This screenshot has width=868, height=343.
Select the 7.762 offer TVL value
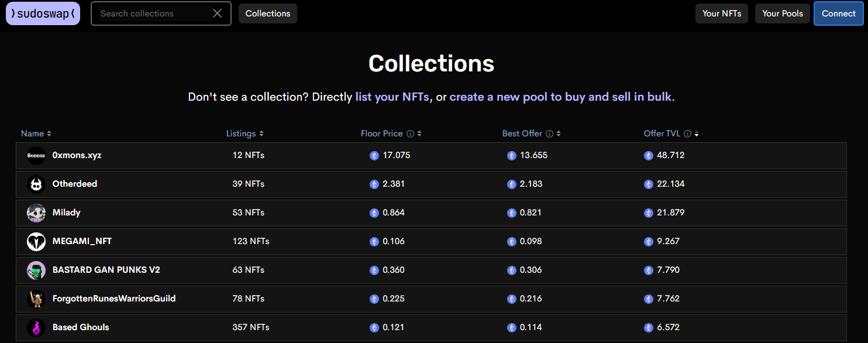pos(669,299)
